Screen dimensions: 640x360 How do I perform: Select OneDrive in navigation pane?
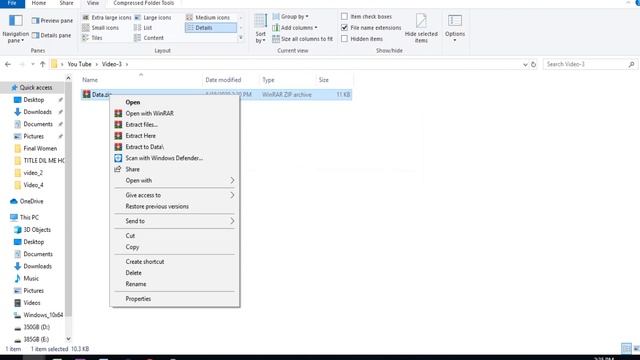pos(27,201)
